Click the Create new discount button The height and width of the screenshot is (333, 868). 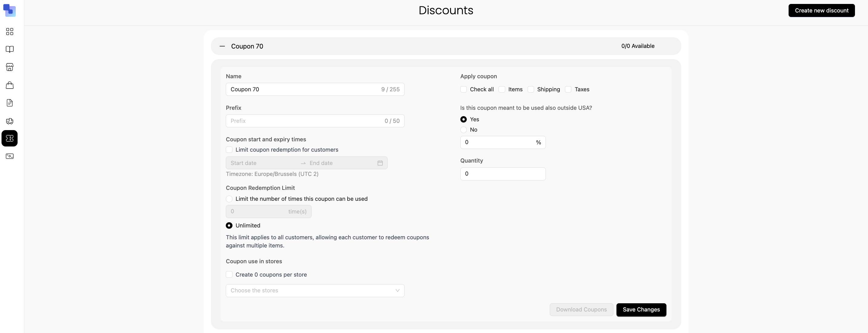(x=822, y=10)
